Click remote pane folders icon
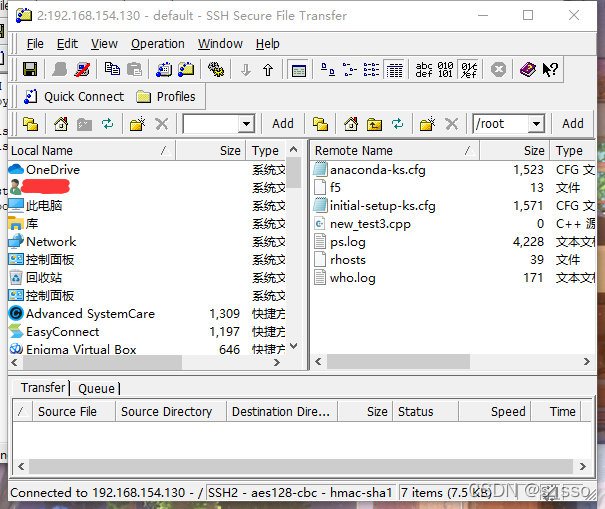605x509 pixels. tap(320, 124)
